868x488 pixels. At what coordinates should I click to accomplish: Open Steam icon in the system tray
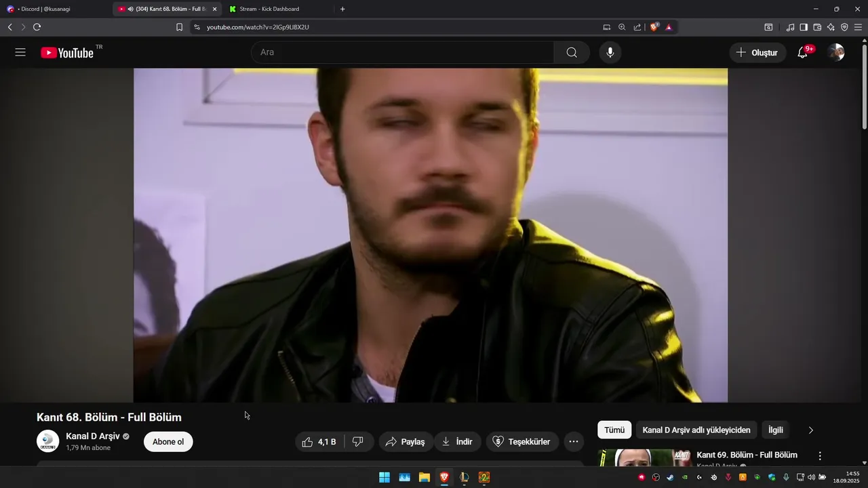(x=670, y=477)
